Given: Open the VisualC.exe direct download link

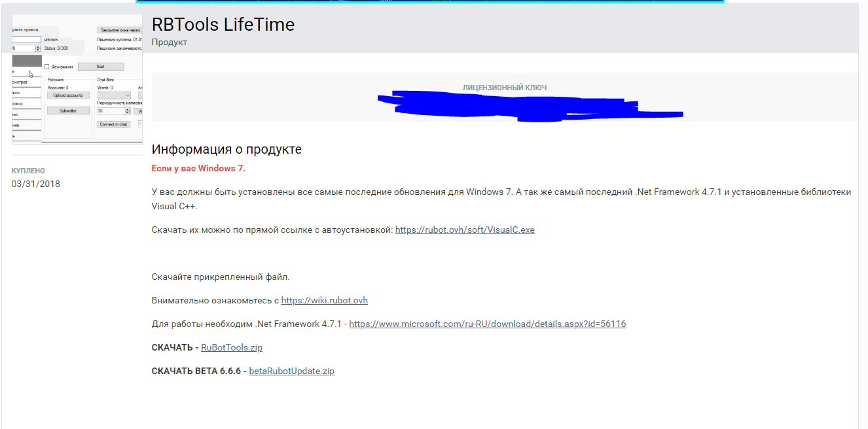Looking at the screenshot, I should click(x=465, y=230).
